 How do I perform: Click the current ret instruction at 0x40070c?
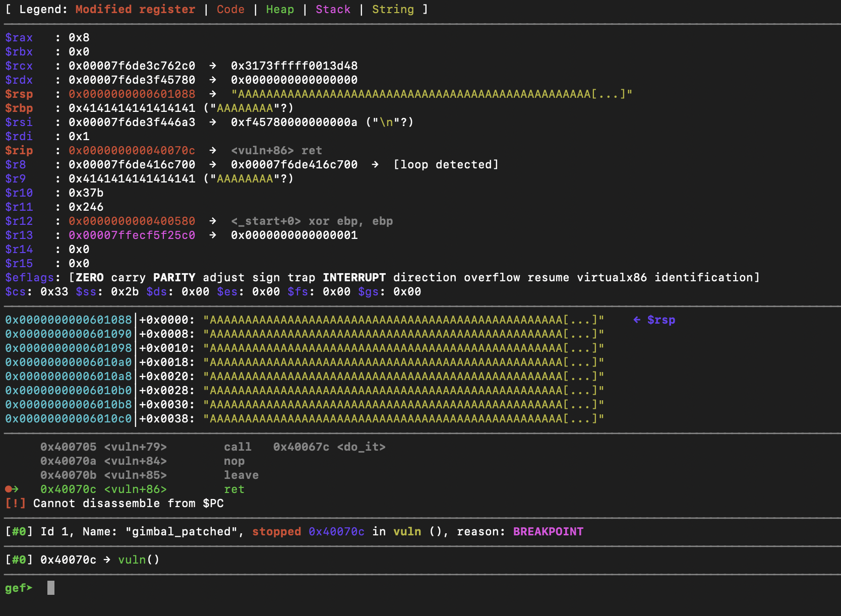coord(234,489)
